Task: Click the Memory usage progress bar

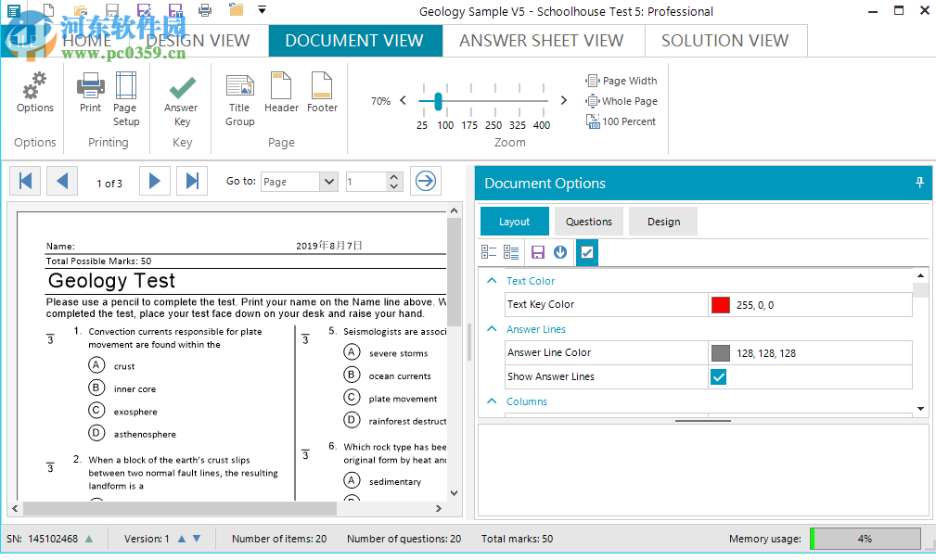Action: tap(865, 539)
